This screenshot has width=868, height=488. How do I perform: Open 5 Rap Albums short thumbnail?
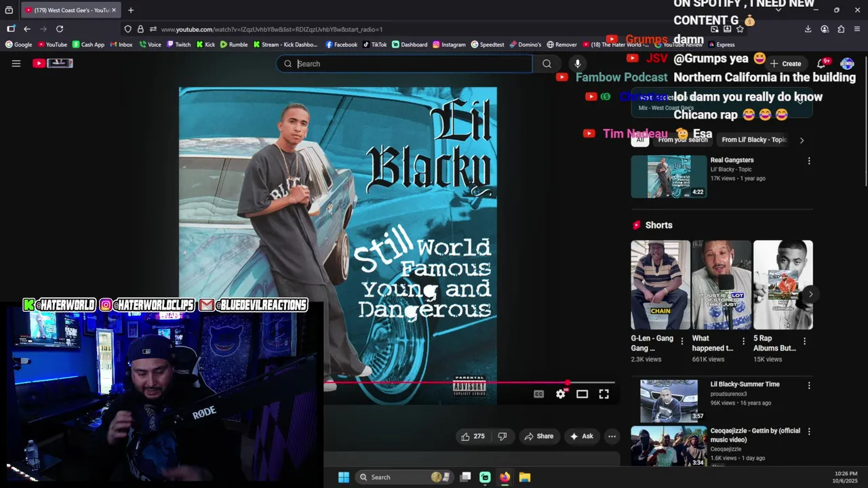(x=783, y=285)
